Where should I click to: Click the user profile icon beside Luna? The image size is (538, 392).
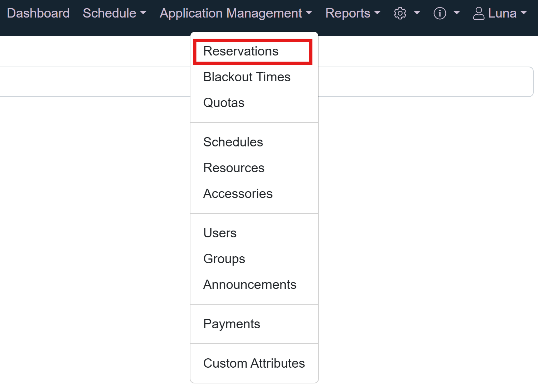click(x=479, y=13)
